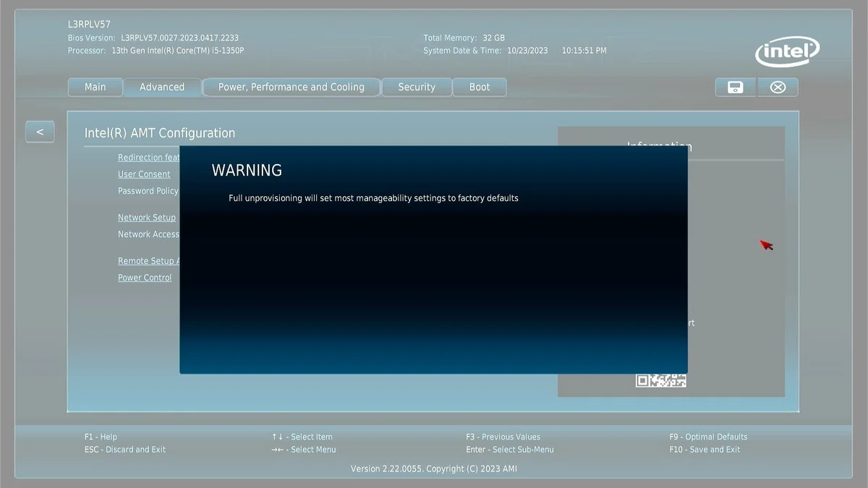
Task: Click the F10 - Save and Exit hint
Action: point(705,450)
